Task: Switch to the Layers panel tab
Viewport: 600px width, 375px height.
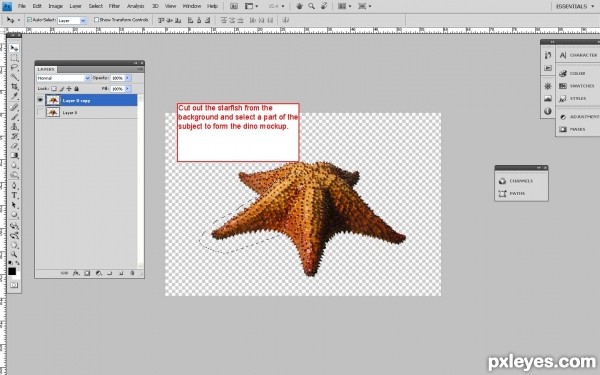Action: coord(46,69)
